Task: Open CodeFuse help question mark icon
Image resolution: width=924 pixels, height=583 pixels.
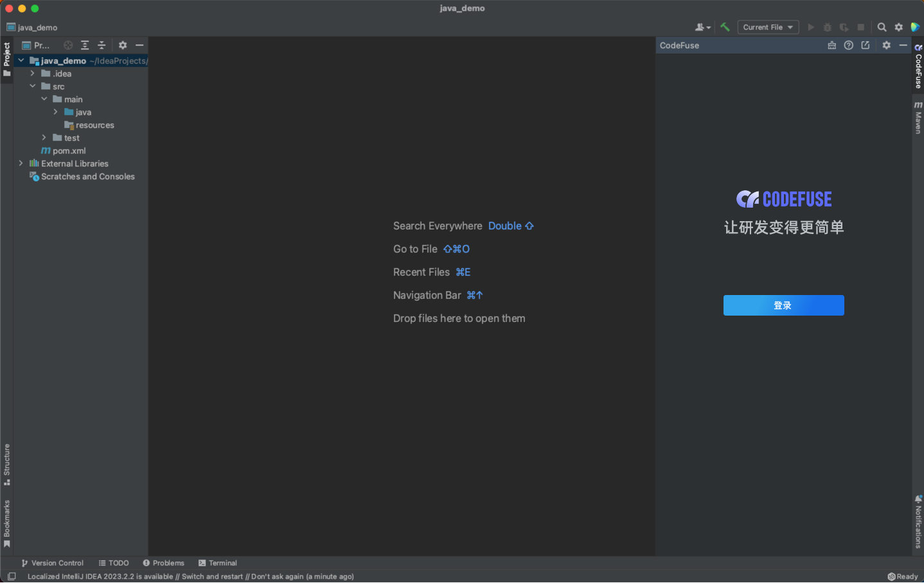Action: tap(849, 45)
